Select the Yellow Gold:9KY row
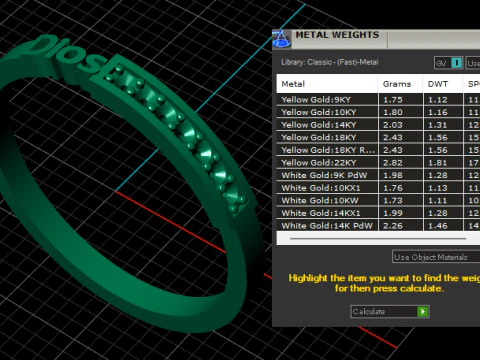Viewport: 480px width, 360px height. pyautogui.click(x=378, y=100)
